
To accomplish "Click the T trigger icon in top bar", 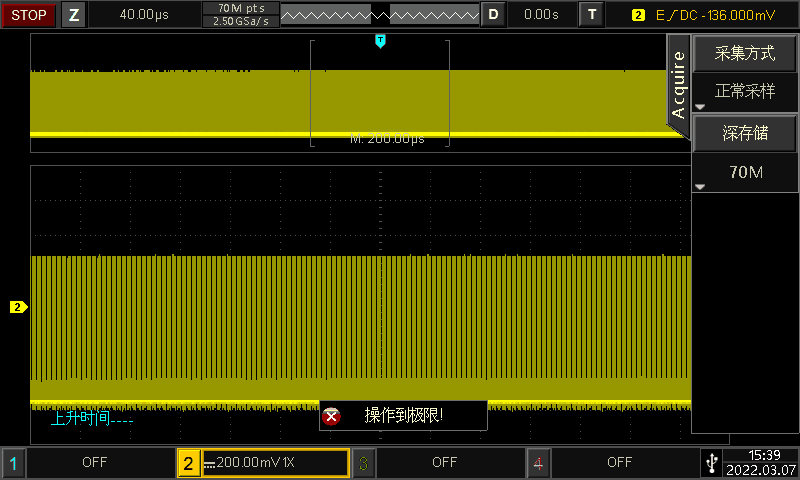I will 593,15.
